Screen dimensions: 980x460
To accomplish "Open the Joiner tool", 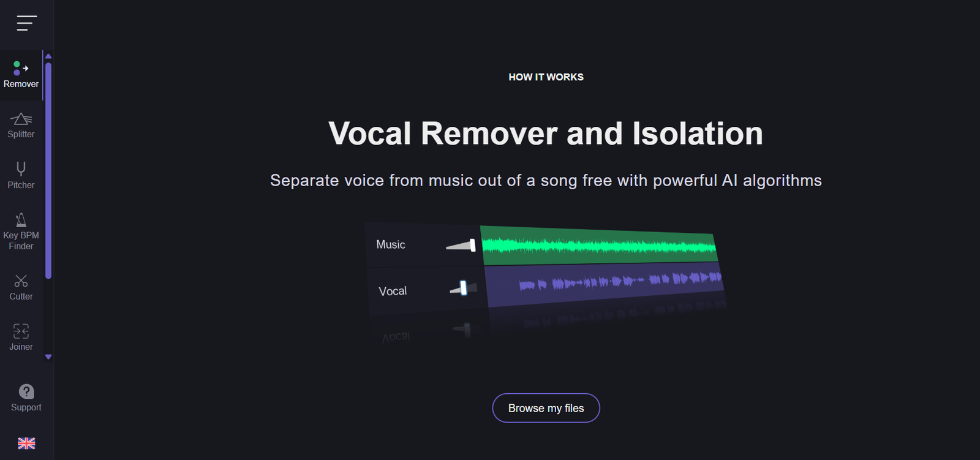I will pos(21,337).
